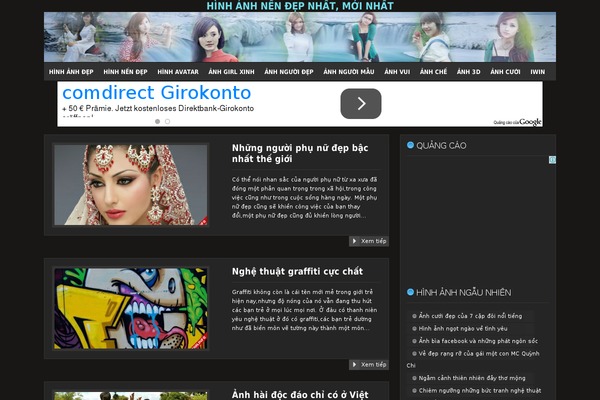Image resolution: width=600 pixels, height=400 pixels.
Task: Open ẢNH GIRL XINH category
Action: tap(231, 72)
